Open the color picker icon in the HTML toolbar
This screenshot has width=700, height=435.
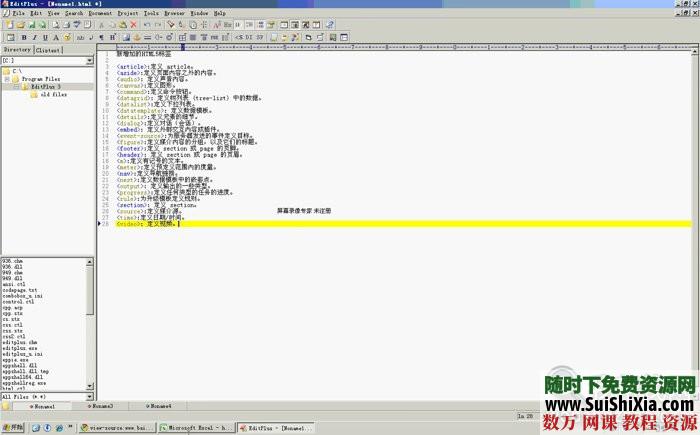pos(67,38)
